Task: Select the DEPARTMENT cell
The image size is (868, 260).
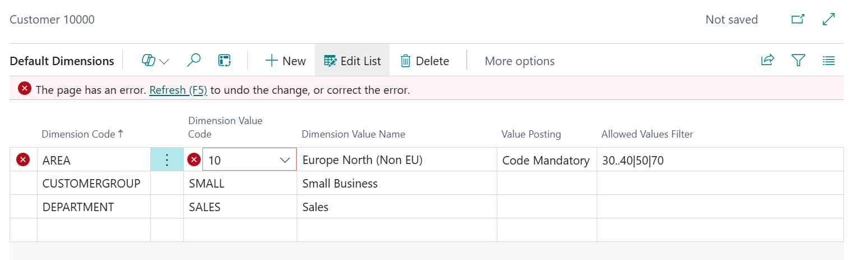Action: click(94, 207)
